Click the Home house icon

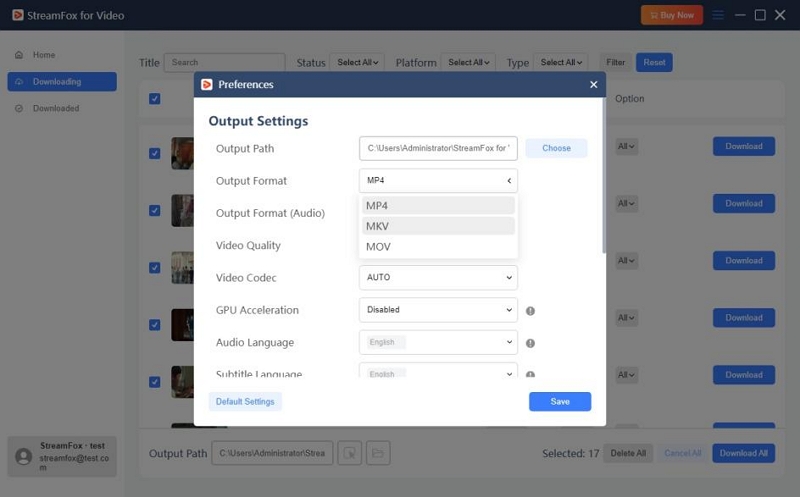(19, 55)
